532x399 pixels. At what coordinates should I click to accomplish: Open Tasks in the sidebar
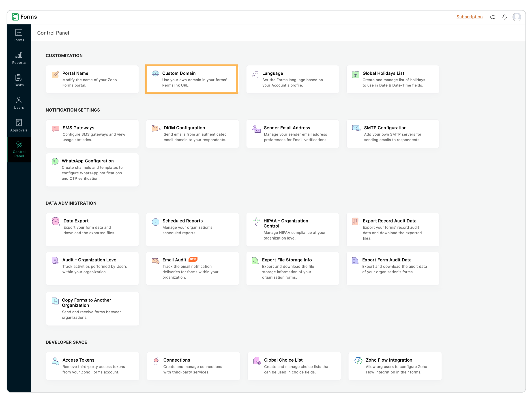pos(19,80)
